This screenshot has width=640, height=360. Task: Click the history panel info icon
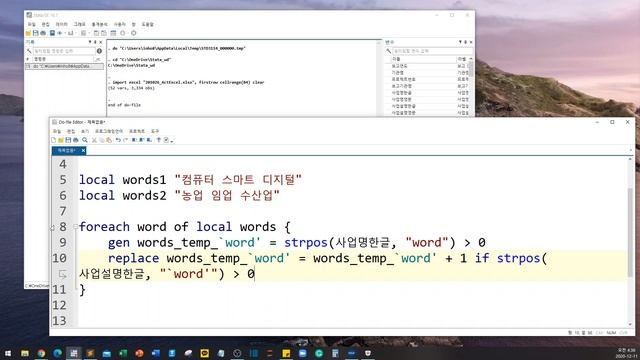click(x=99, y=51)
